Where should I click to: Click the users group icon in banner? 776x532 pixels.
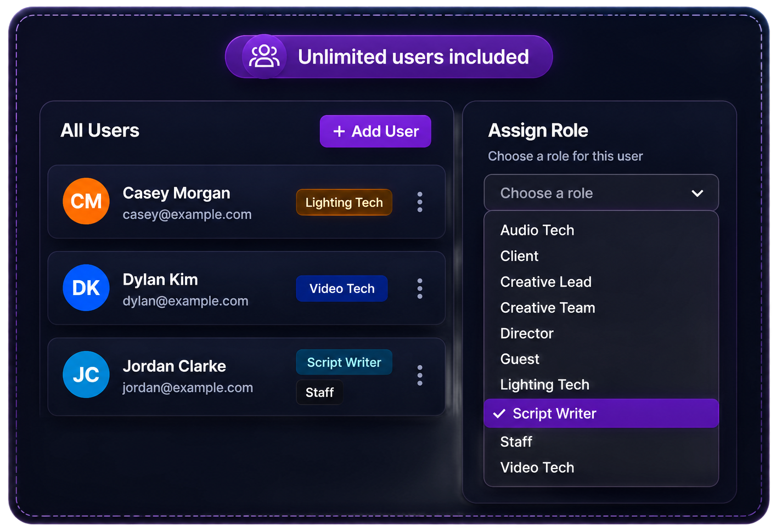click(265, 56)
